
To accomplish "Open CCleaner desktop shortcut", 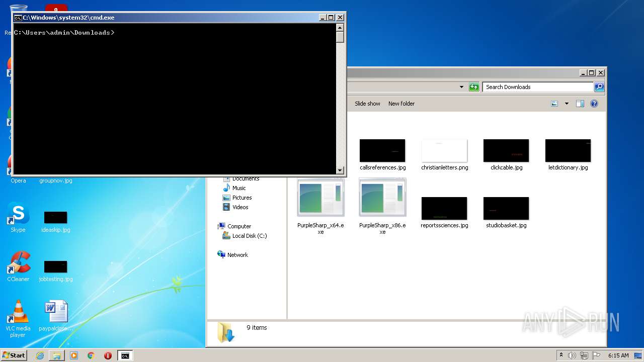I will [x=18, y=266].
